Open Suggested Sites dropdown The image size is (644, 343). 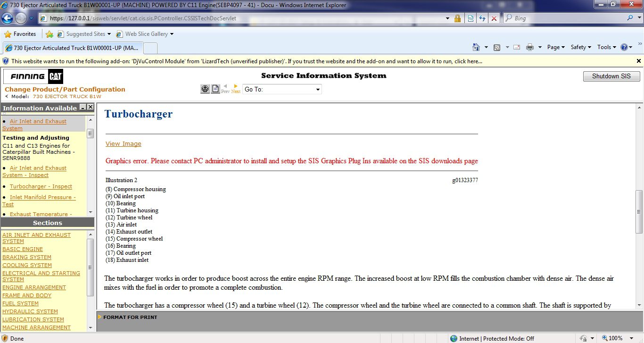pyautogui.click(x=84, y=34)
